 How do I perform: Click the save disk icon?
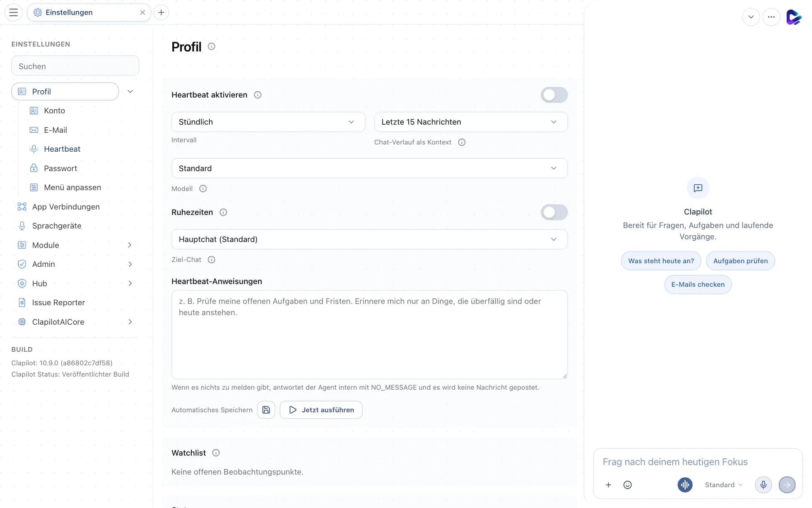pyautogui.click(x=266, y=410)
